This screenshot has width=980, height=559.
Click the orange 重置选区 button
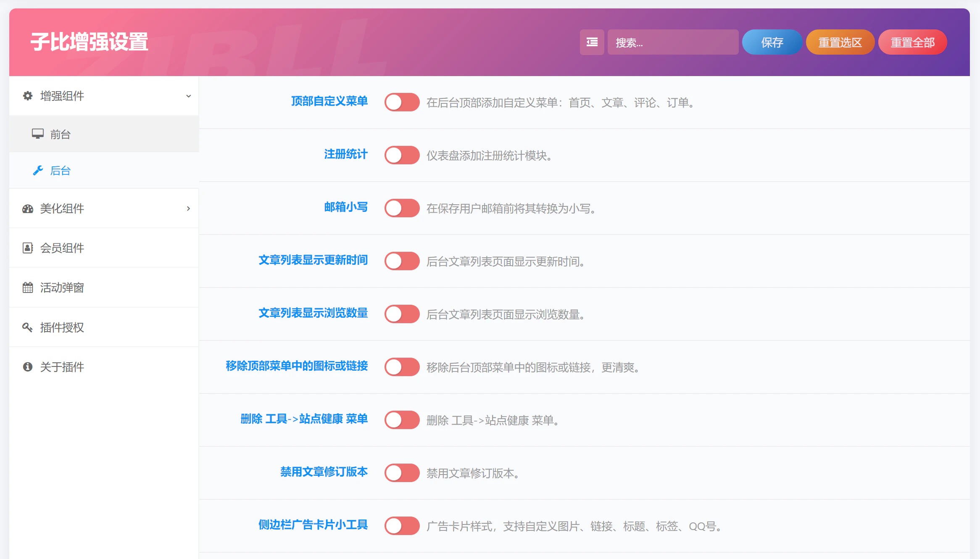tap(840, 42)
